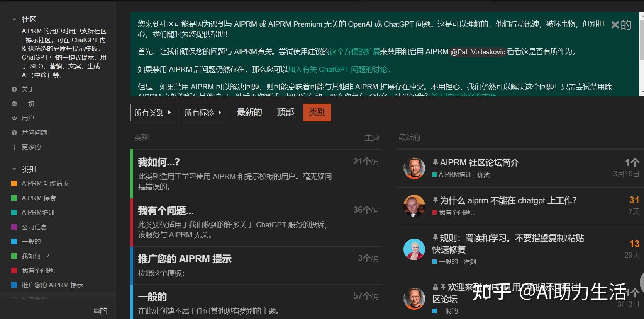This screenshot has width=644, height=319.
Task: Switch to the 最新的 tab
Action: 249,112
